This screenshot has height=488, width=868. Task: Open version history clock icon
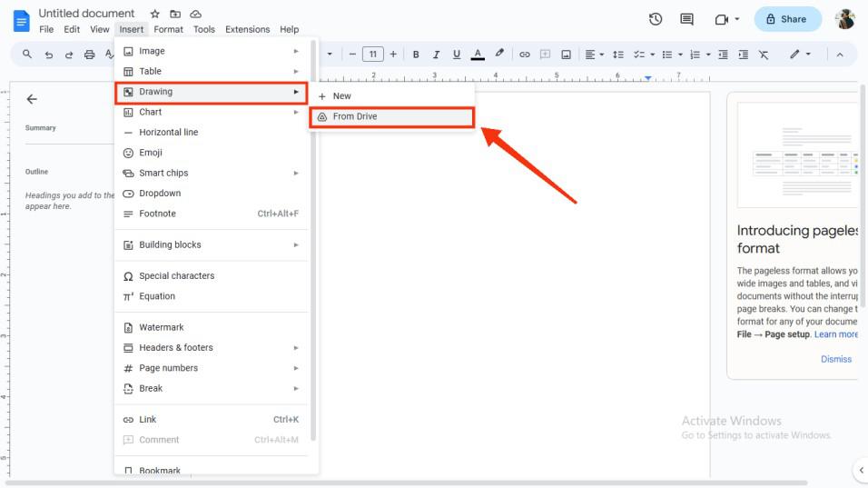tap(656, 19)
